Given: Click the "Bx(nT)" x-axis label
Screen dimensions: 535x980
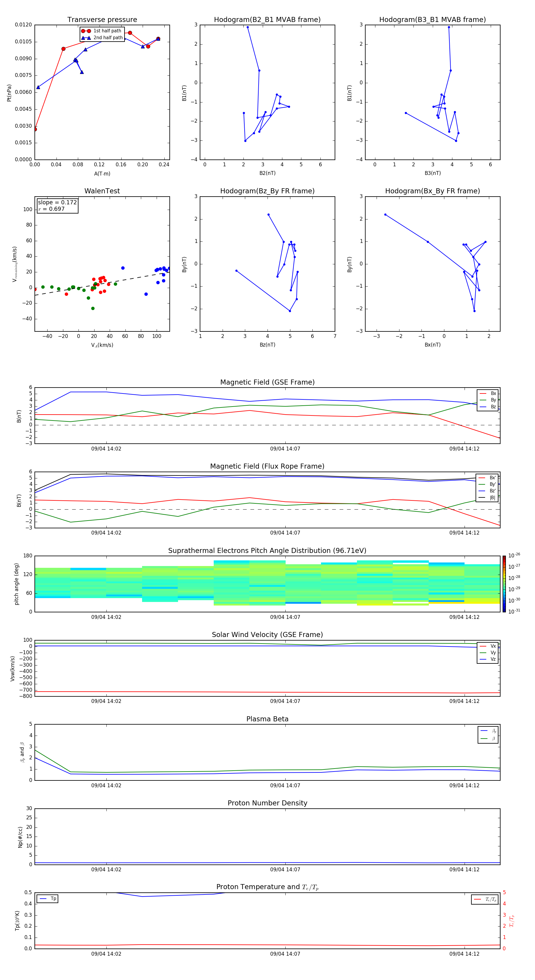Looking at the screenshot, I should (x=432, y=345).
